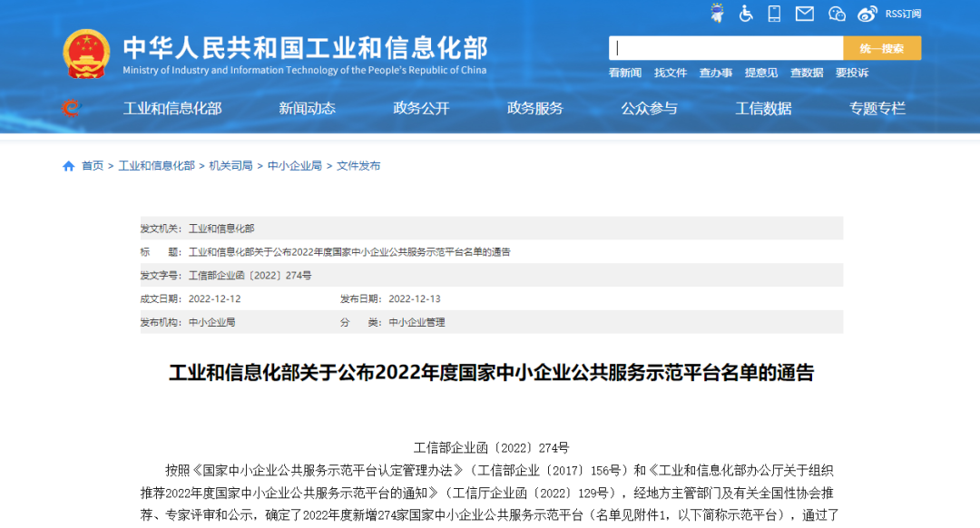This screenshot has width=980, height=528.
Task: Open the 专题专栏 navigation menu
Action: coord(877,108)
